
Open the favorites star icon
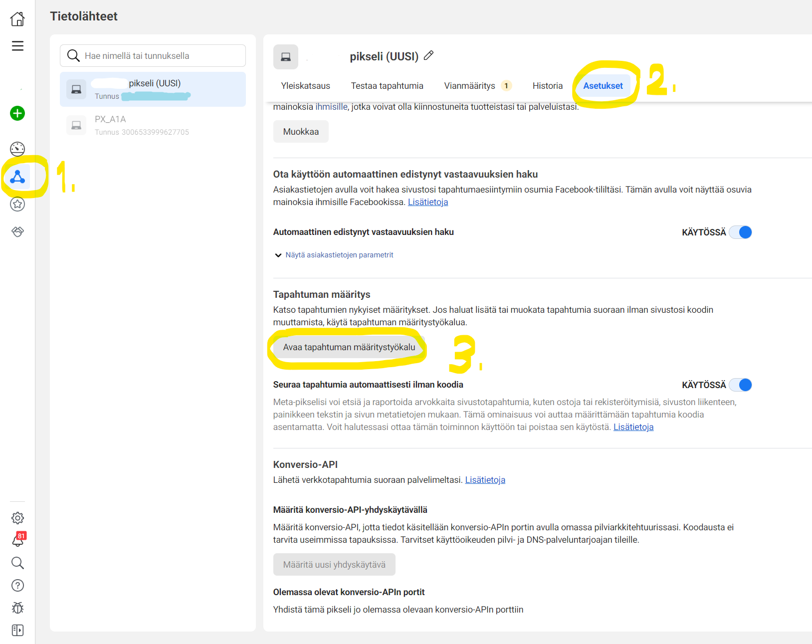[x=17, y=204]
